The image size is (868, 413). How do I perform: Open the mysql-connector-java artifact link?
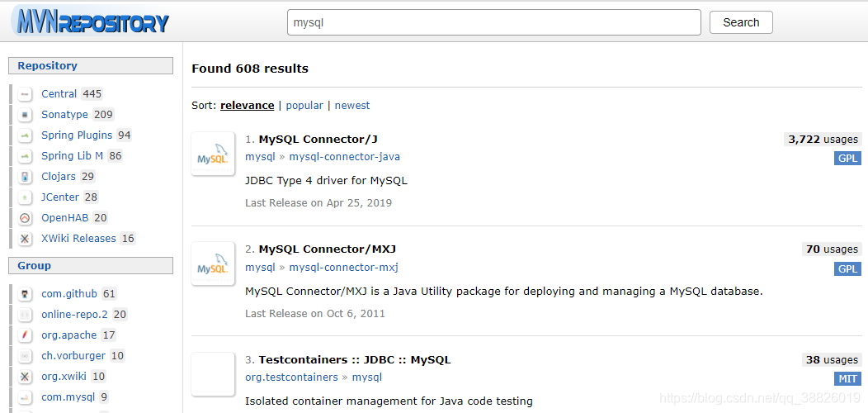point(344,157)
